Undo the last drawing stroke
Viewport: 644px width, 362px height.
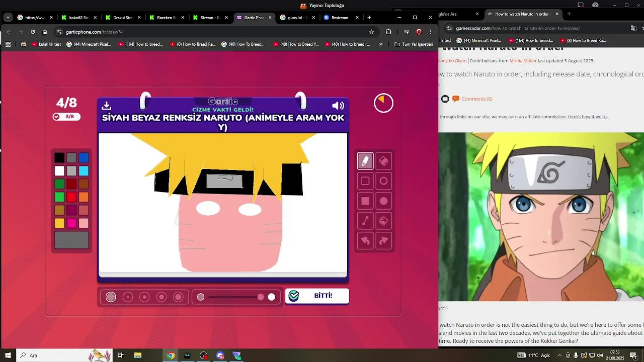coord(365,241)
